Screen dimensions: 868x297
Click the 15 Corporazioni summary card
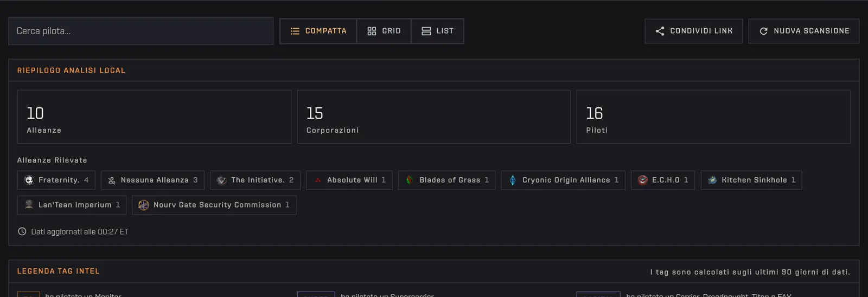click(434, 117)
